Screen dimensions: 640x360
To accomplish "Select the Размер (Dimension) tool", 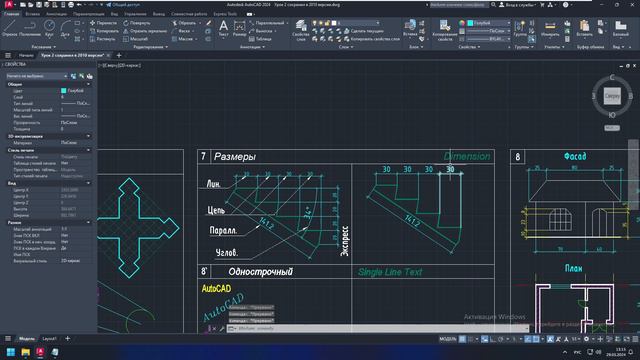I will pos(240,29).
